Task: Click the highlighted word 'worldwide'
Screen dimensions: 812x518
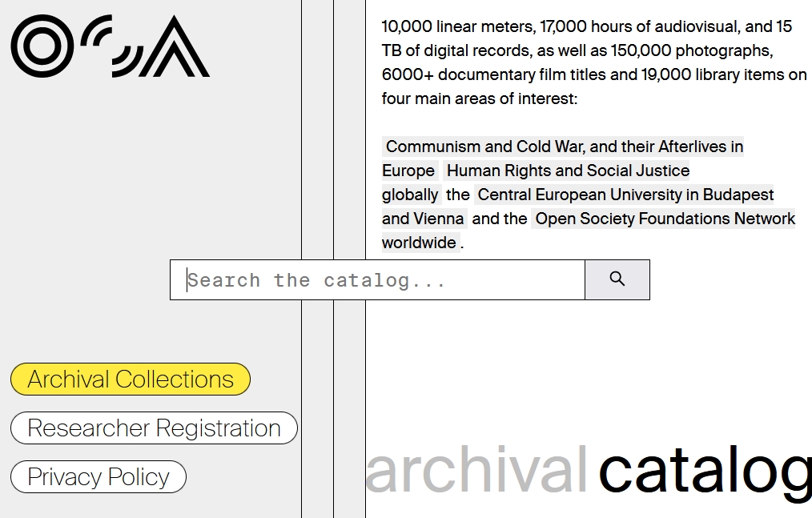Action: pyautogui.click(x=419, y=243)
